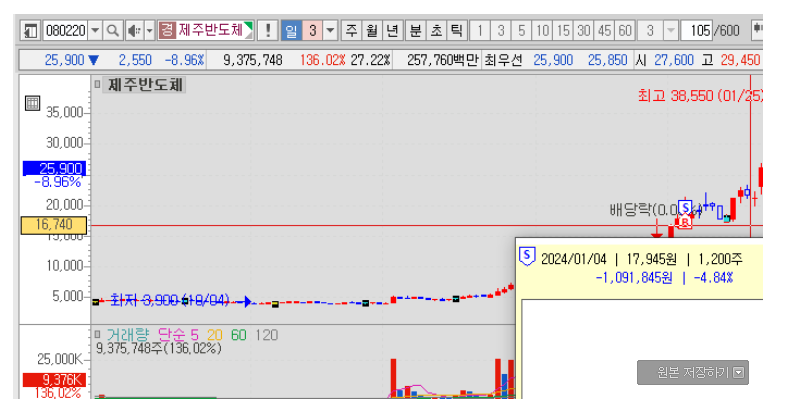Select the 15 interval button
The width and height of the screenshot is (791, 413).
coord(563,31)
